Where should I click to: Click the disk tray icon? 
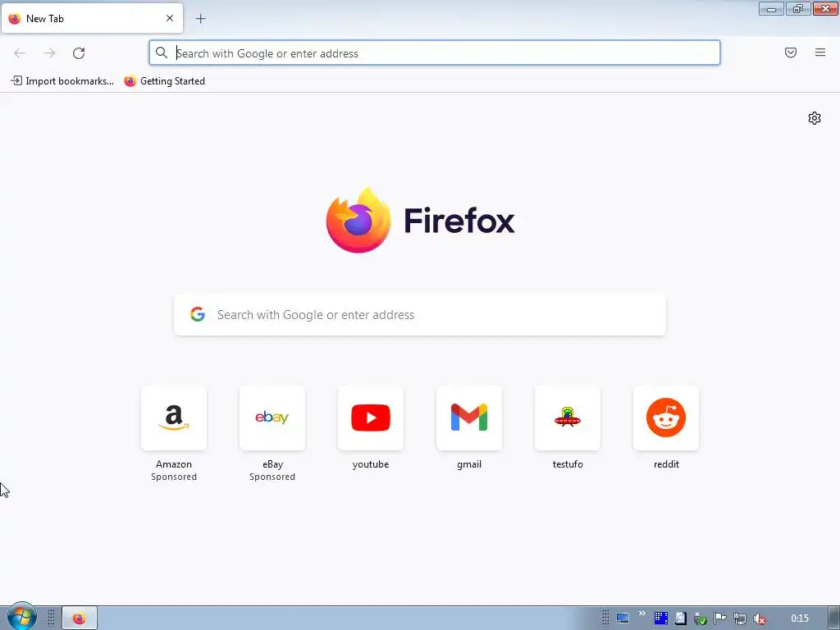[x=680, y=619]
